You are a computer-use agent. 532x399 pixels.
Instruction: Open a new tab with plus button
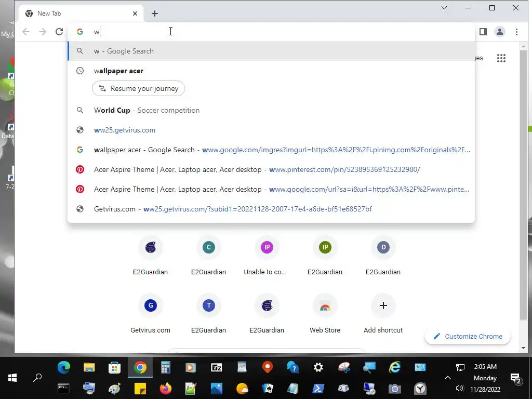click(155, 13)
